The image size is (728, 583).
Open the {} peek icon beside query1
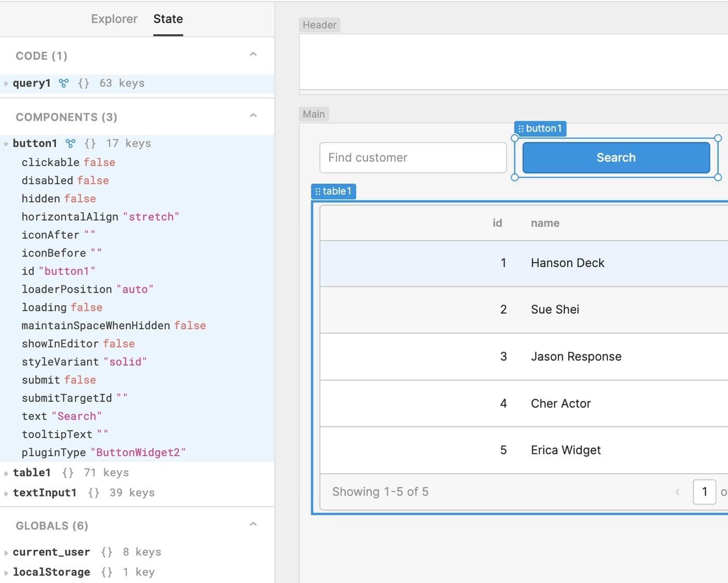click(83, 83)
